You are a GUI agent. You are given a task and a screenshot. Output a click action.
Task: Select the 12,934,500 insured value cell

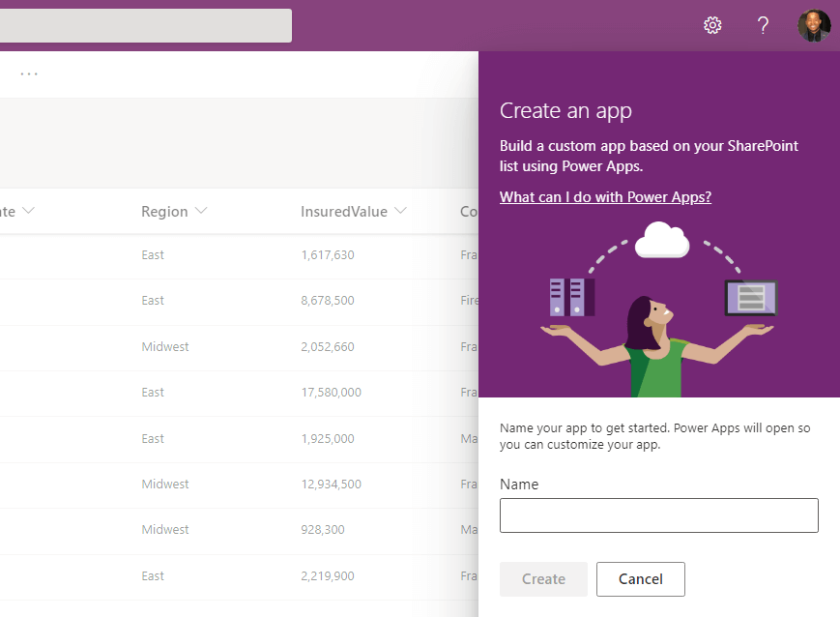[x=332, y=485]
